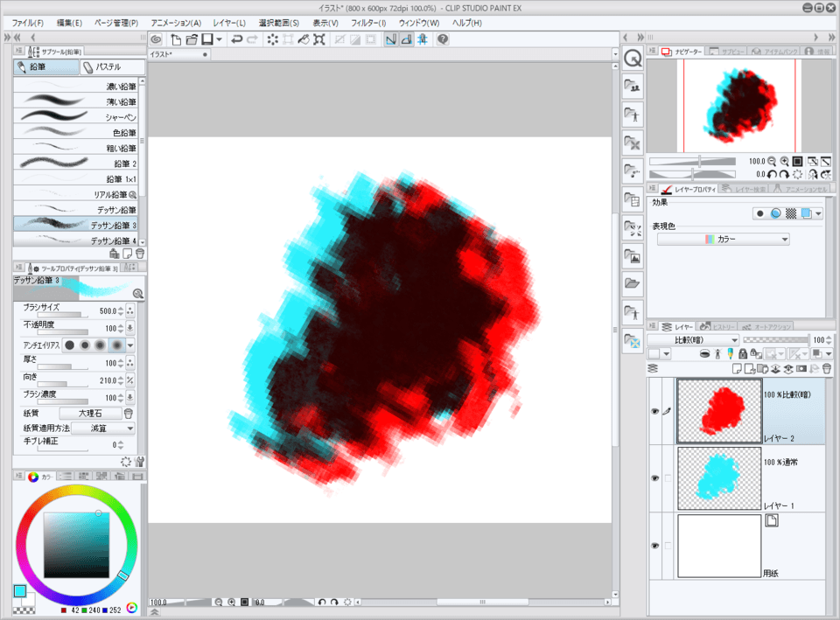Open the 紙質適用方法 dropdown set to 減算
The height and width of the screenshot is (620, 840).
click(101, 428)
